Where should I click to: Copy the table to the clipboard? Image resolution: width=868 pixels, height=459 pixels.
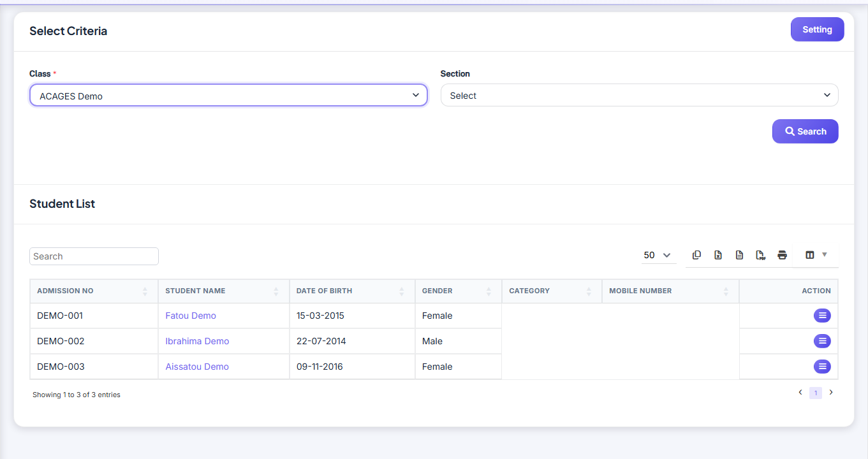(x=696, y=255)
